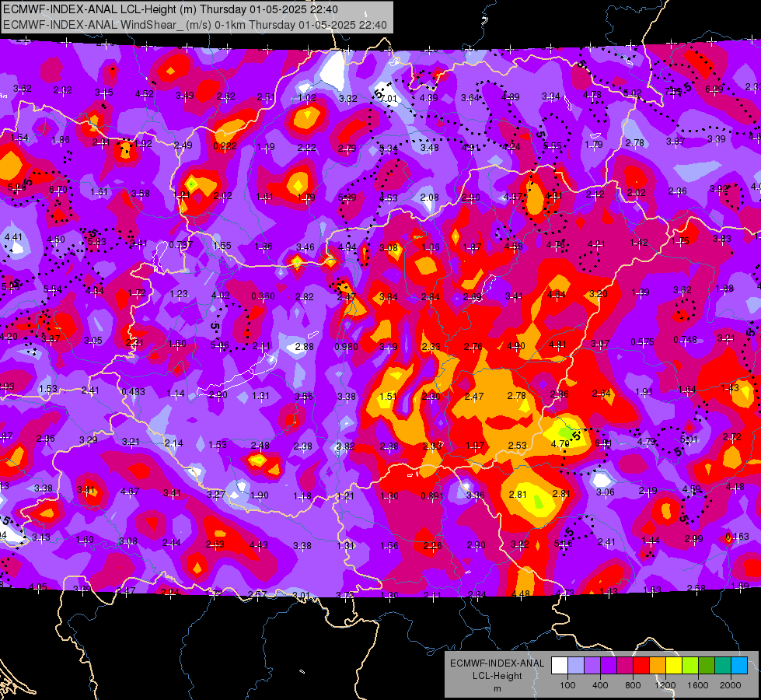
Task: Click the wind shear value 0.360
Action: point(263,296)
